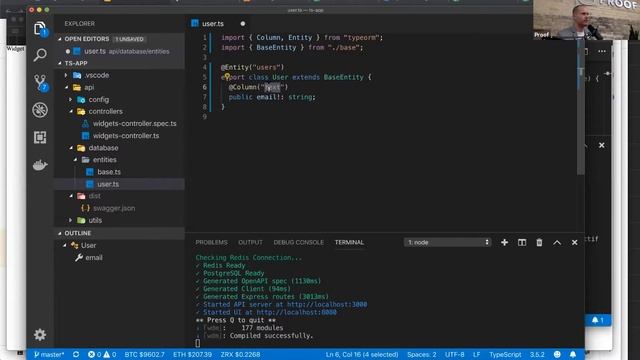Click the unsaved dot on user.ts tab
The image size is (640, 360).
[243, 24]
